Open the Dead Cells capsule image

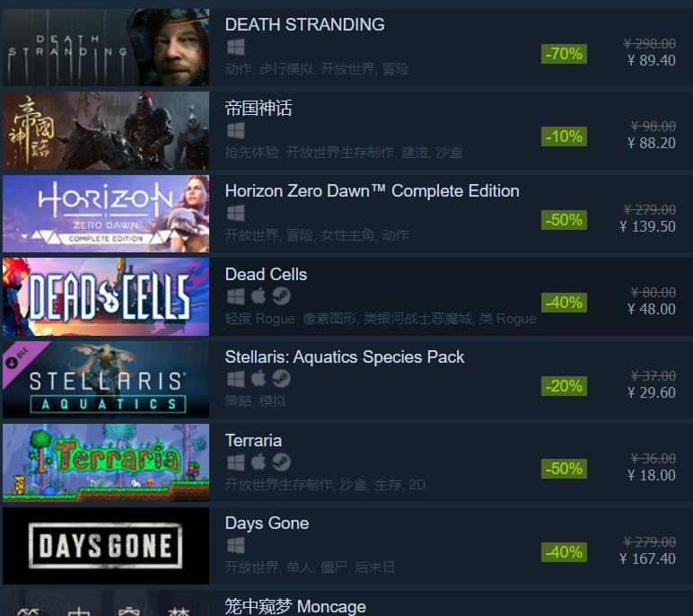click(x=106, y=296)
